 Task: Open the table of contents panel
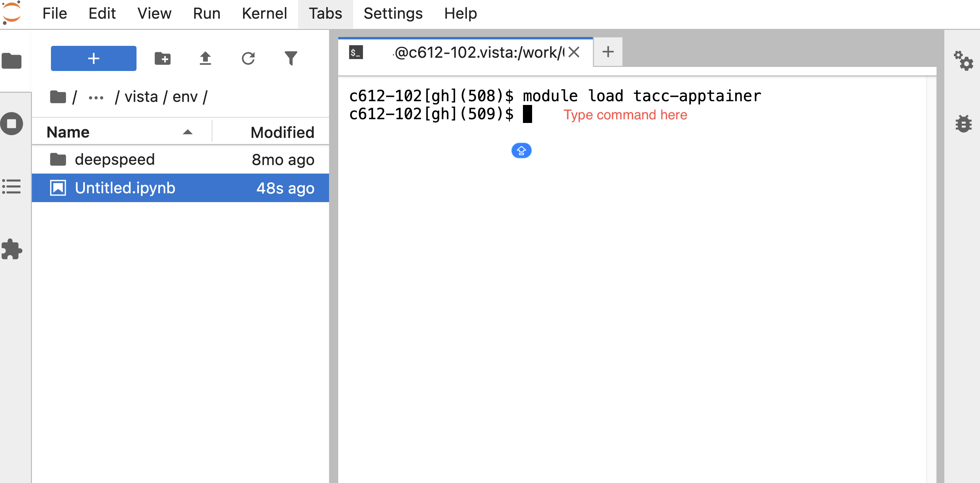tap(12, 187)
